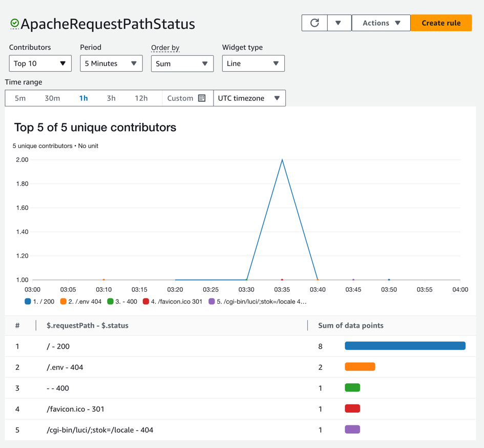Open the Widget type Line dropdown
Viewport: 484px width, 448px height.
[x=253, y=63]
